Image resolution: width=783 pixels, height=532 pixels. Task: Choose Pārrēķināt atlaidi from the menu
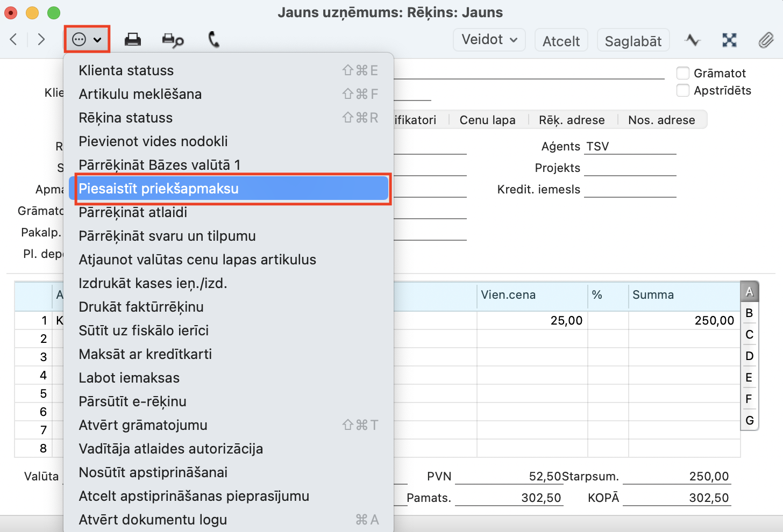pos(133,212)
